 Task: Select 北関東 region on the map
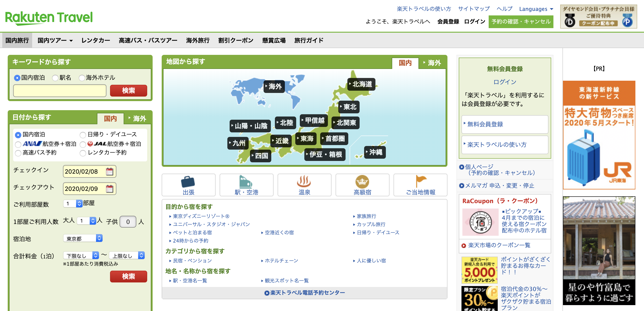(x=345, y=123)
